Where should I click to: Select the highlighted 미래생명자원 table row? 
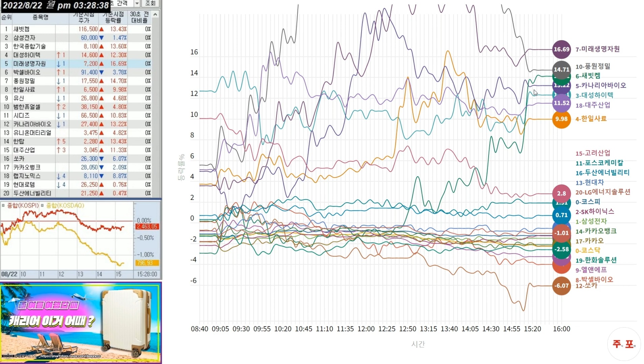coord(76,64)
